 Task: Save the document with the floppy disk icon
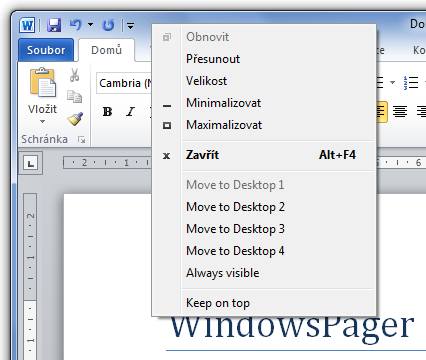(x=54, y=25)
